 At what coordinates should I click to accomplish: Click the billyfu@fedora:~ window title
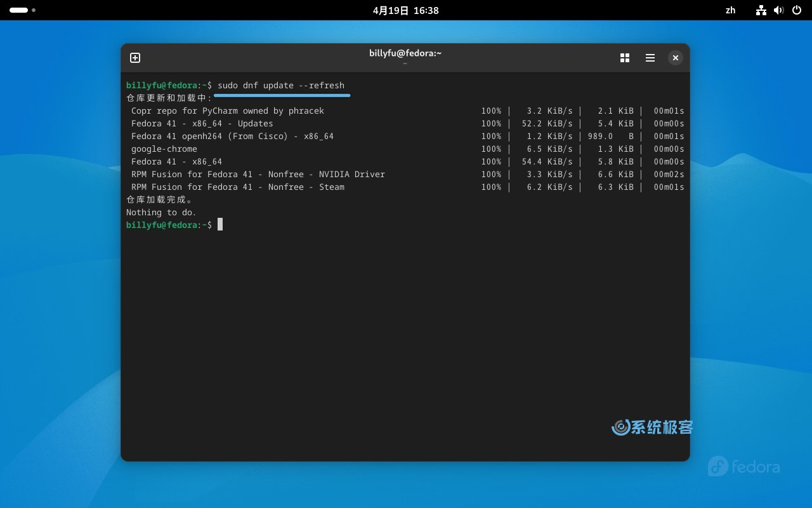click(x=405, y=53)
